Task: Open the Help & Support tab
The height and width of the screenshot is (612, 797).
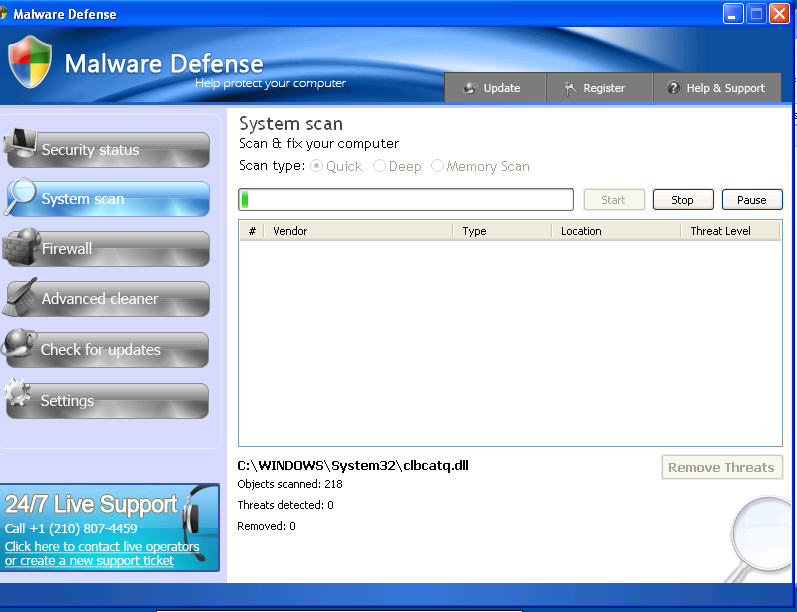Action: (717, 87)
